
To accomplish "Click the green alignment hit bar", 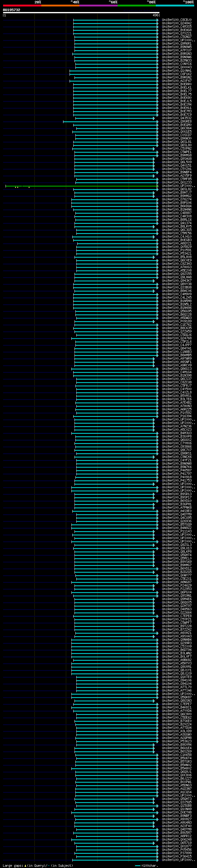I will click(x=82, y=186).
